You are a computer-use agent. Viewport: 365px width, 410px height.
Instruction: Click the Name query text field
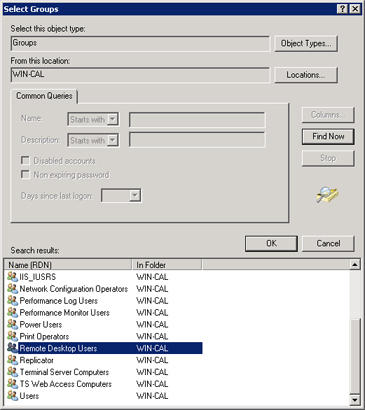pos(197,120)
